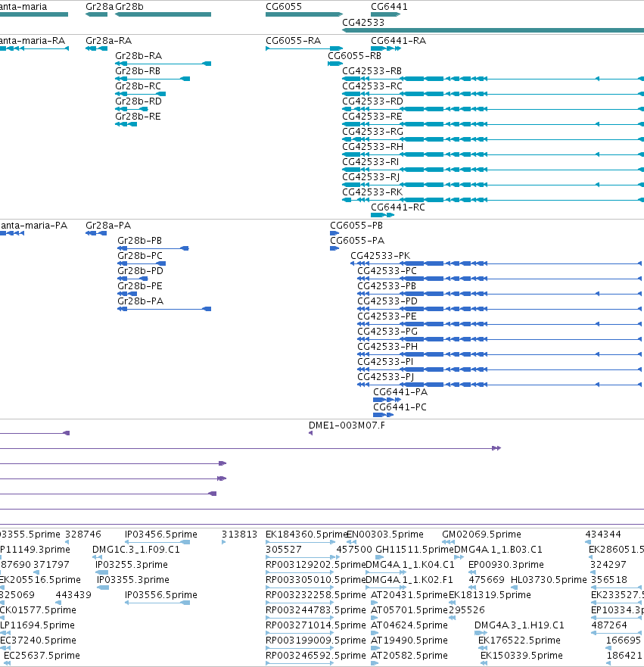
Task: Select the CG42533 gene label
Action: pos(363,23)
